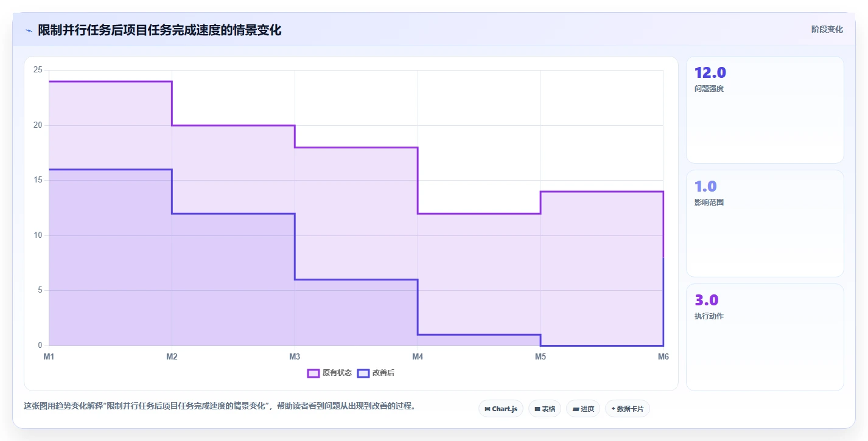
Task: Click the M6 x-axis label
Action: click(x=663, y=357)
